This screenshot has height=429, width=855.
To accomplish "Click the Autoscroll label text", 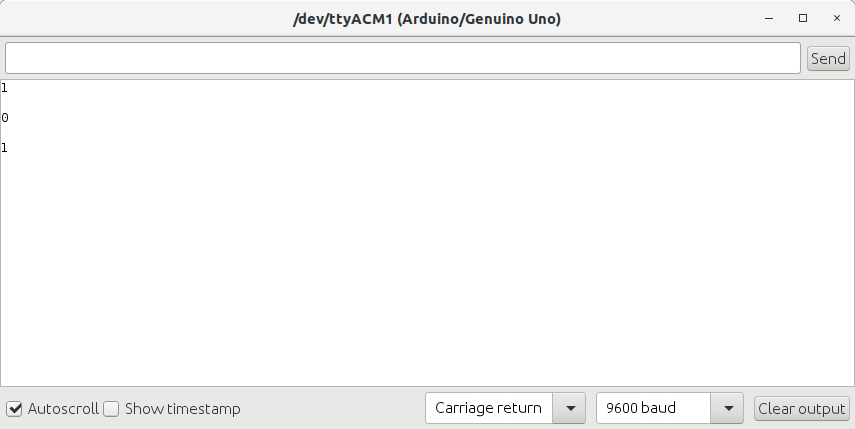I will point(63,409).
